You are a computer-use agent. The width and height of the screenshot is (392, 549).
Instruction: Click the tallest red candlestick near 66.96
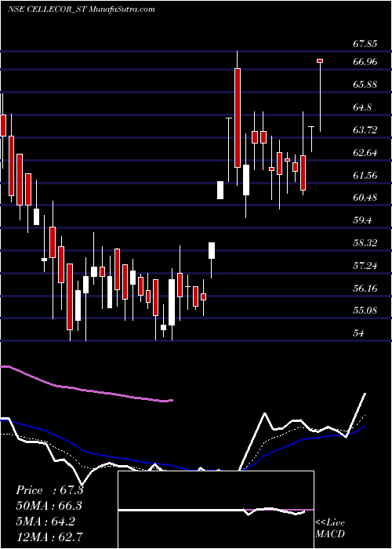click(238, 118)
